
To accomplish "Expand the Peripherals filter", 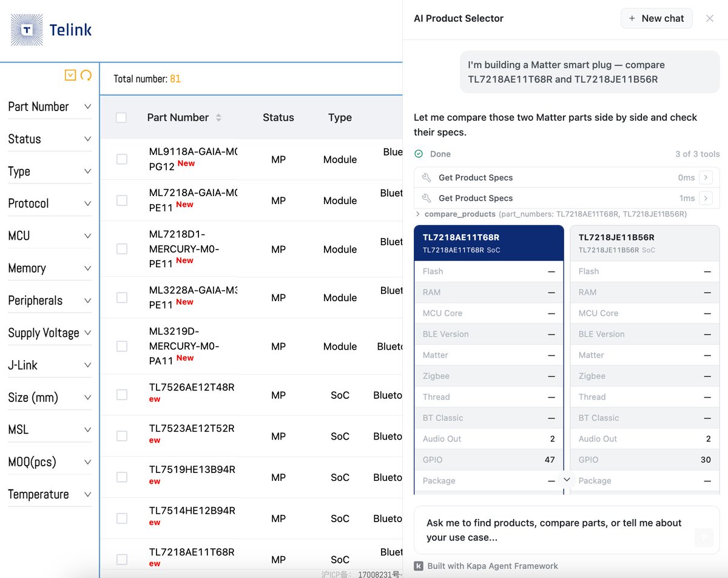I will pyautogui.click(x=50, y=301).
